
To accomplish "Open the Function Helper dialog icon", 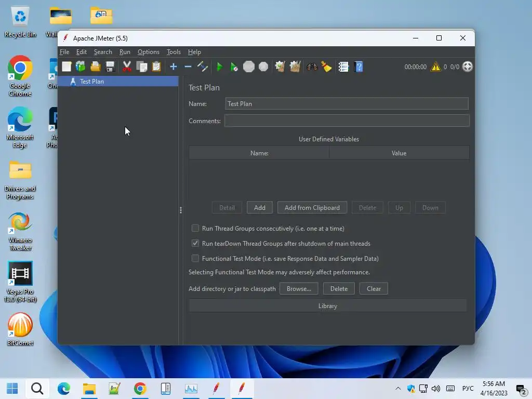I will [343, 66].
